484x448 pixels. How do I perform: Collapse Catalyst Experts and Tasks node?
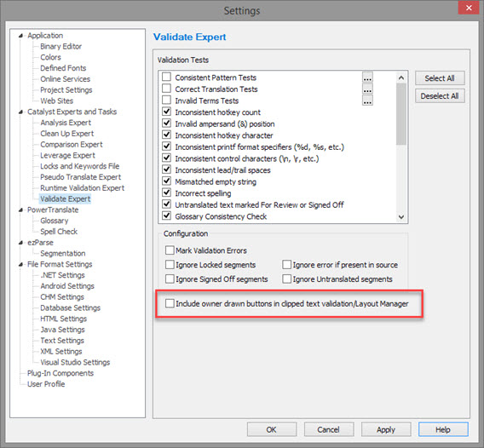[20, 112]
